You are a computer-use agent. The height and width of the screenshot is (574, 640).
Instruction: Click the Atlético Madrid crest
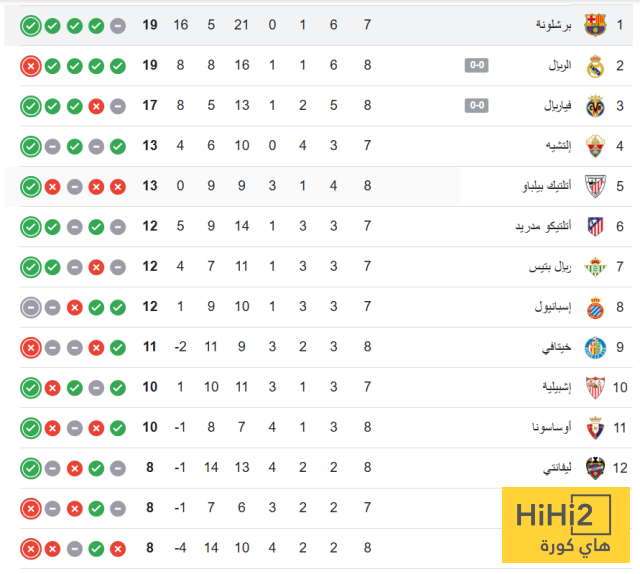pos(595,227)
